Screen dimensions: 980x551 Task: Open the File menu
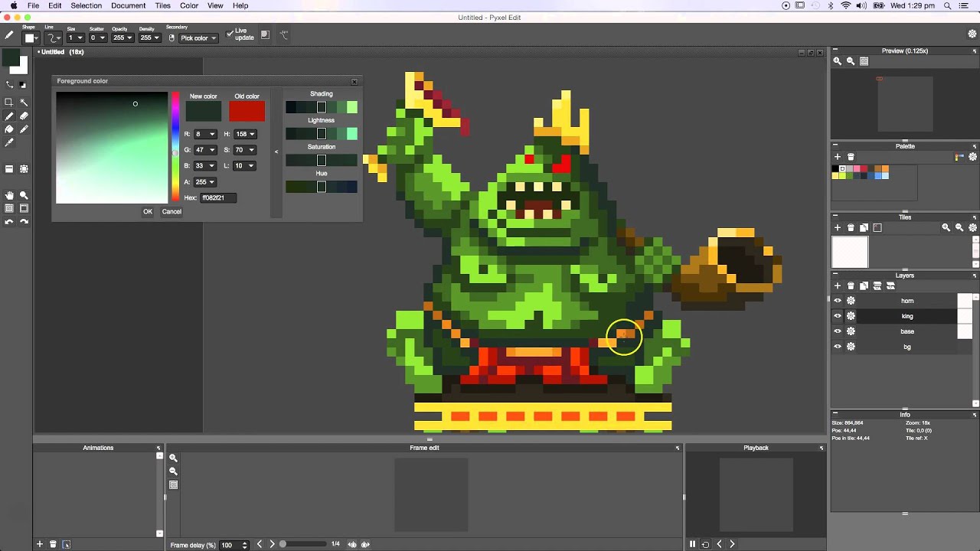[33, 5]
